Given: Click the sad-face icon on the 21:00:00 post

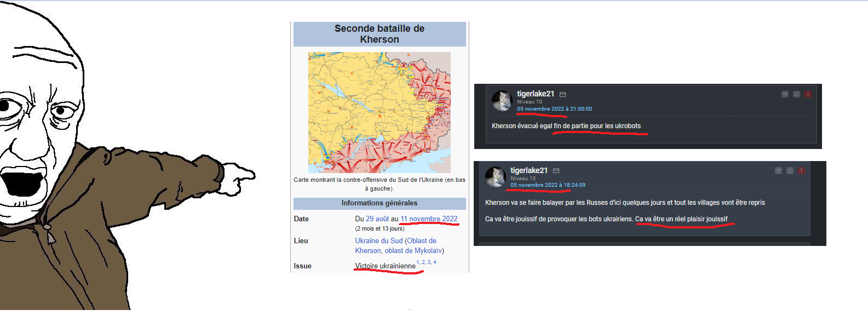Looking at the screenshot, I should pos(796,94).
